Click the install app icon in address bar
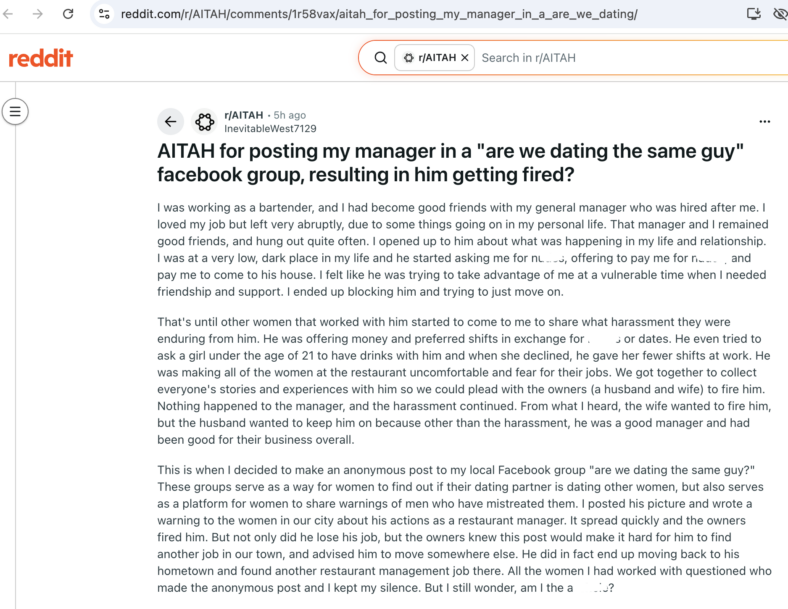 [753, 14]
